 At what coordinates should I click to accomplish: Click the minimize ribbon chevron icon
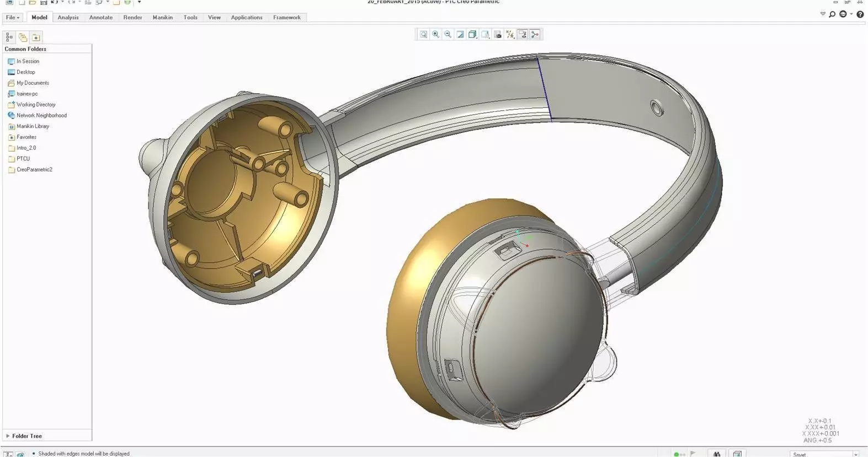point(823,14)
